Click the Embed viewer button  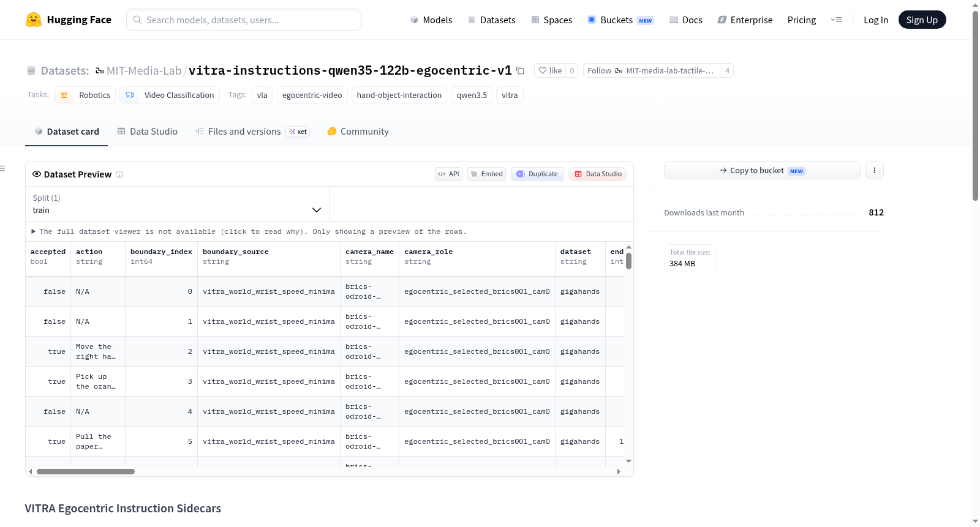point(487,174)
